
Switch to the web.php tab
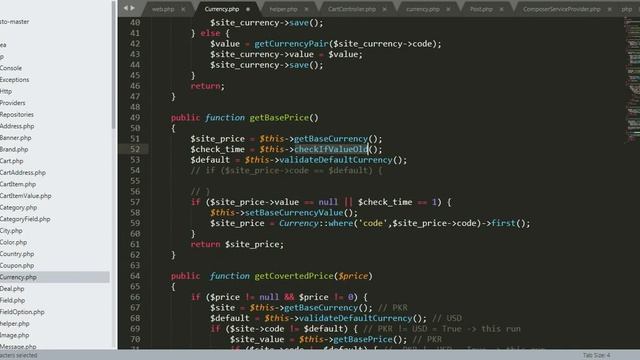pyautogui.click(x=163, y=9)
